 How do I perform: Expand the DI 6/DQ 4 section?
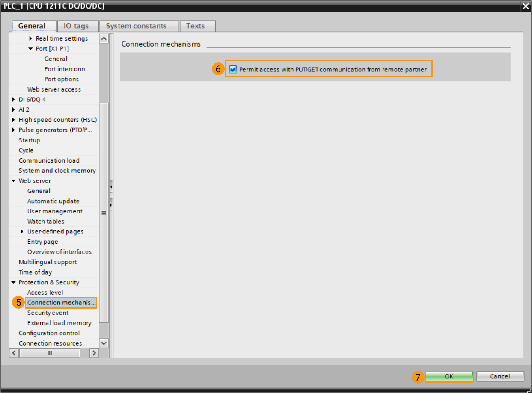point(13,99)
